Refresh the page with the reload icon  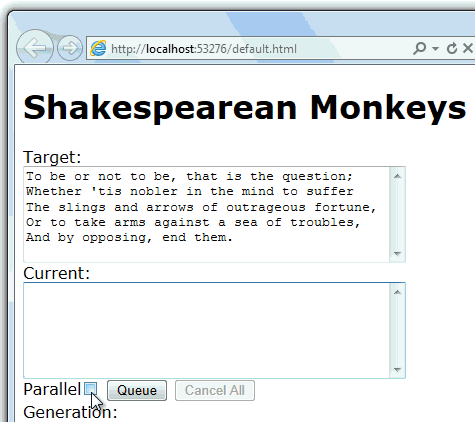click(x=452, y=49)
